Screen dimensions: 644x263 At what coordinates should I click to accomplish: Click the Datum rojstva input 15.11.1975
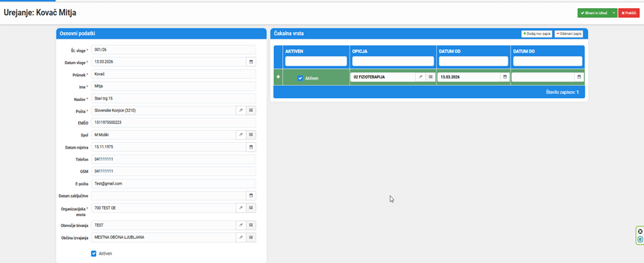coord(169,147)
